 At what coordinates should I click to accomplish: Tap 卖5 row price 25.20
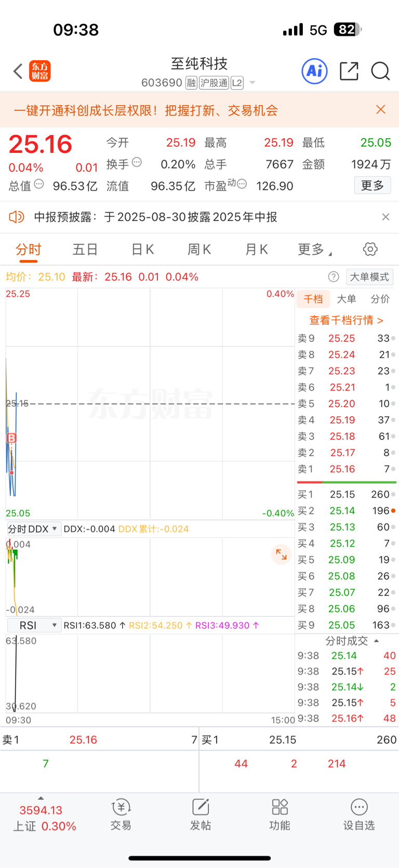[x=341, y=404]
